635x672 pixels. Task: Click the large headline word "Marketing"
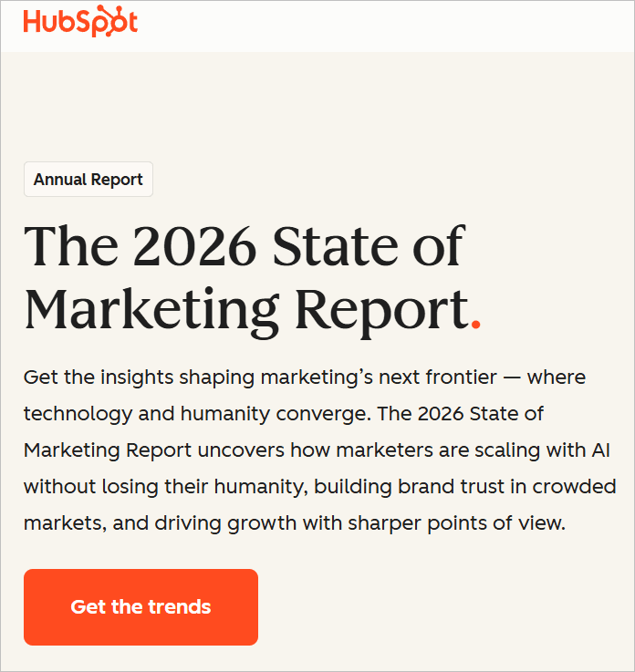[151, 310]
